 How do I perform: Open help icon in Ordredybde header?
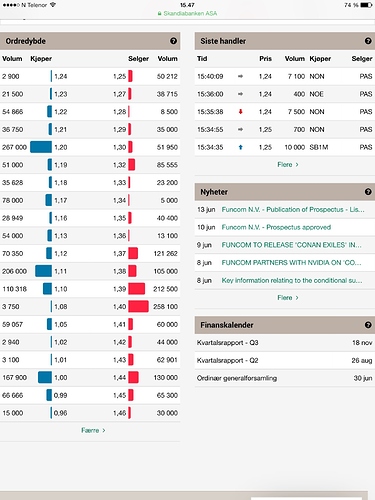point(173,41)
